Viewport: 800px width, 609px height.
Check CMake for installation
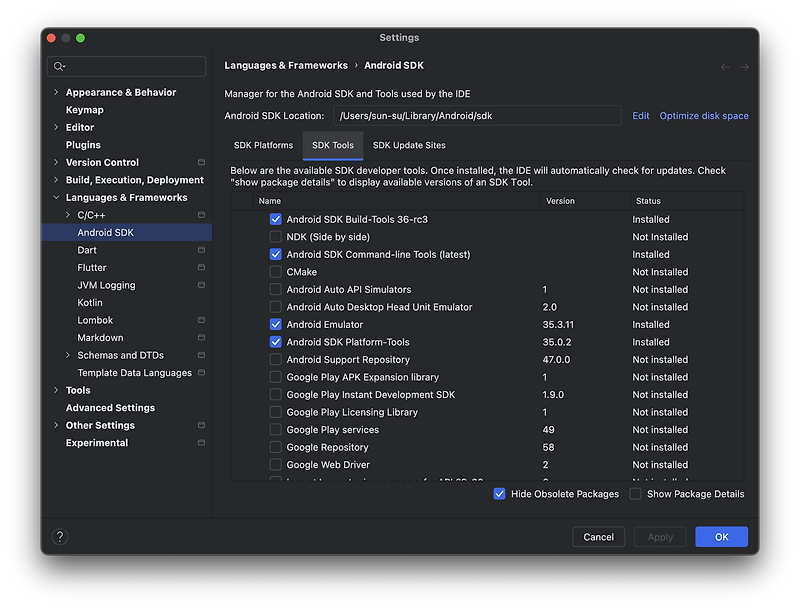click(x=275, y=271)
